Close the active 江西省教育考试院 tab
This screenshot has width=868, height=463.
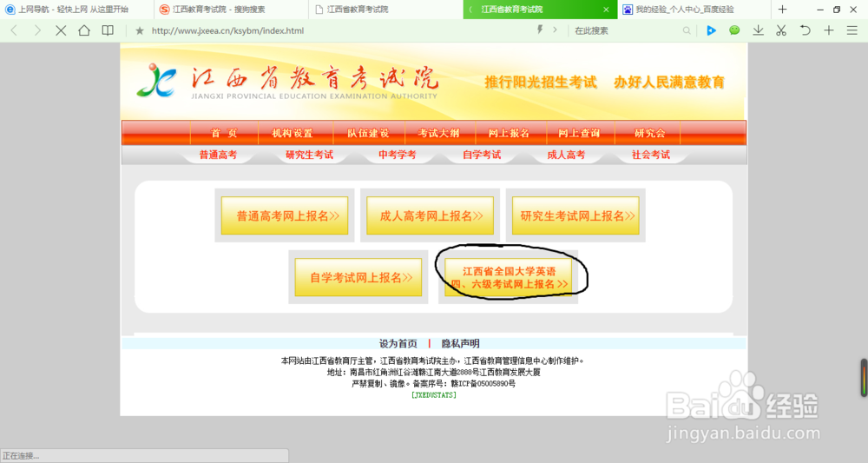point(606,10)
